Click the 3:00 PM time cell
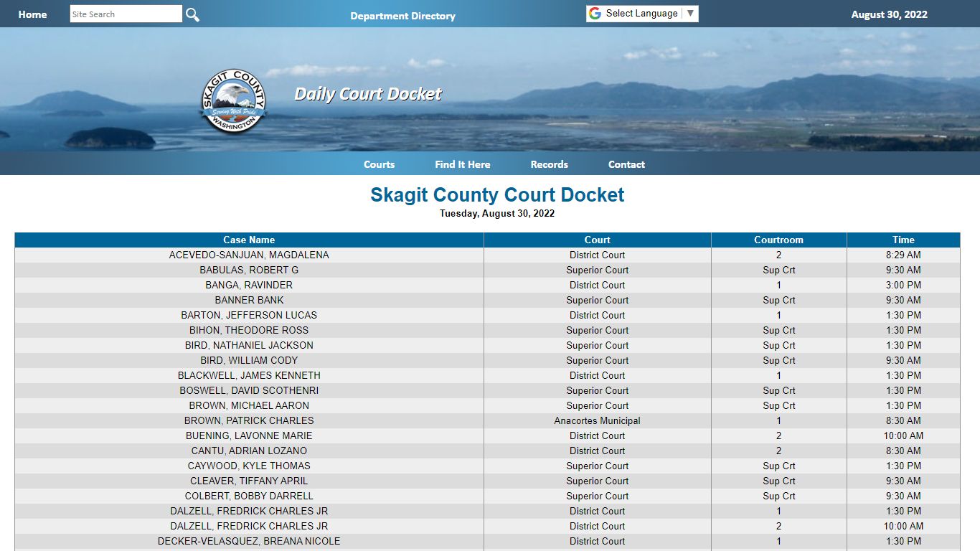This screenshot has width=980, height=551. [x=904, y=285]
